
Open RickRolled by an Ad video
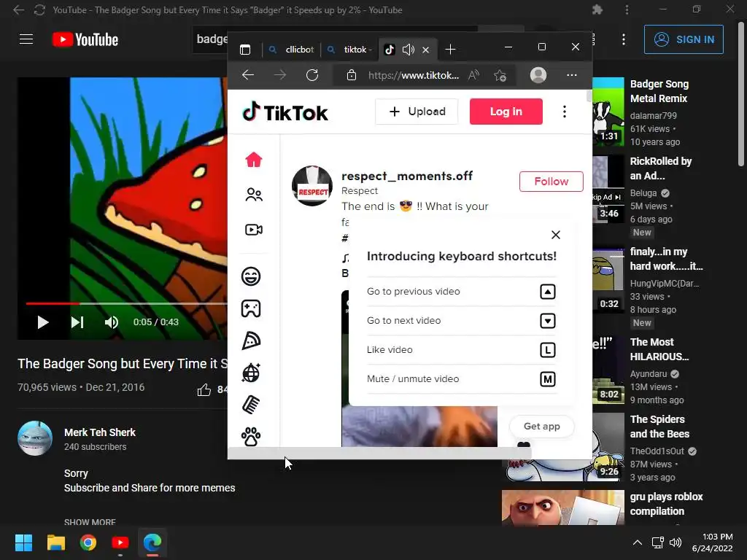click(x=661, y=168)
